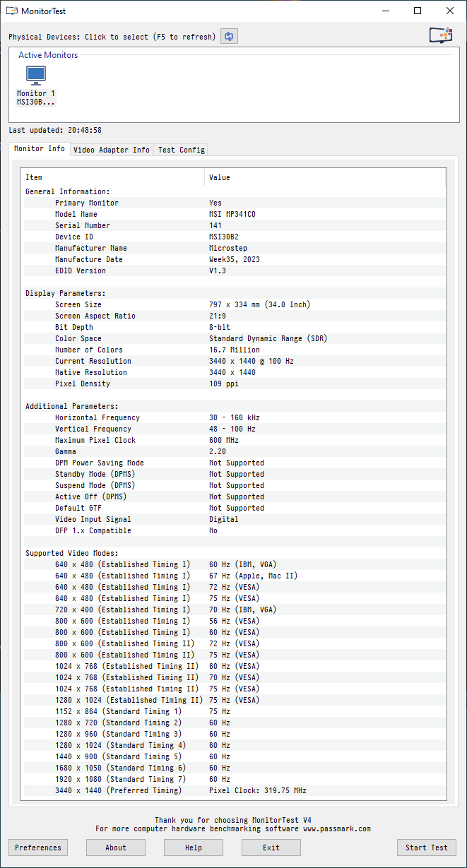Maximize the MonitorTest window
This screenshot has height=868, width=467.
(x=418, y=11)
